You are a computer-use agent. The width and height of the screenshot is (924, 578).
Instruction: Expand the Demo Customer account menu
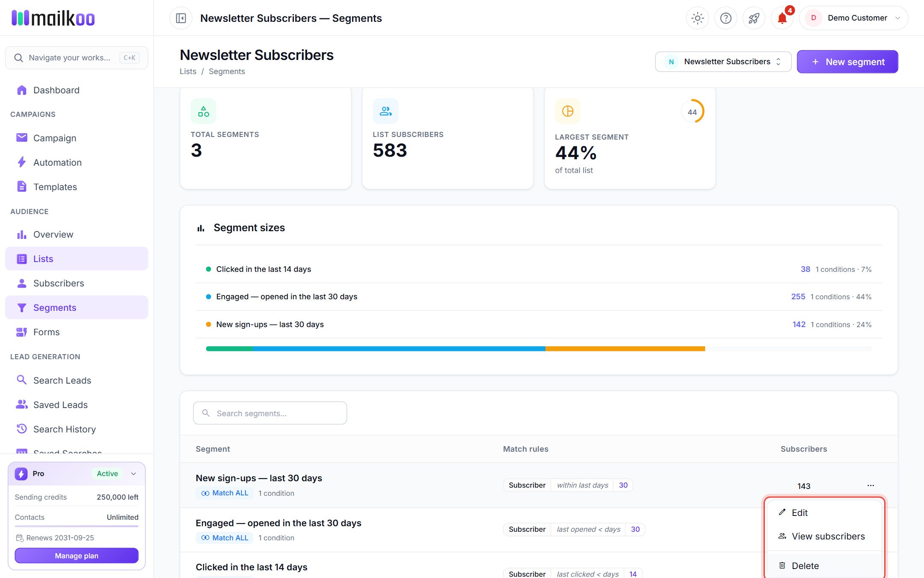click(x=853, y=18)
